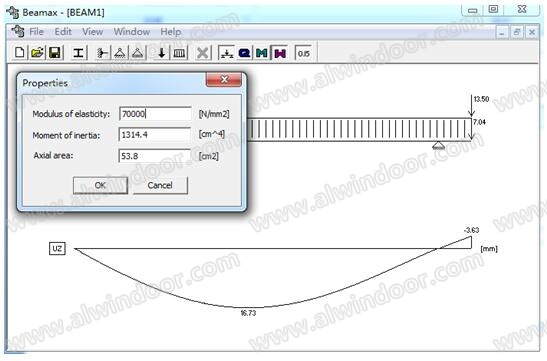Click the Moment of inertia field
The height and width of the screenshot is (361, 547).
tap(155, 135)
